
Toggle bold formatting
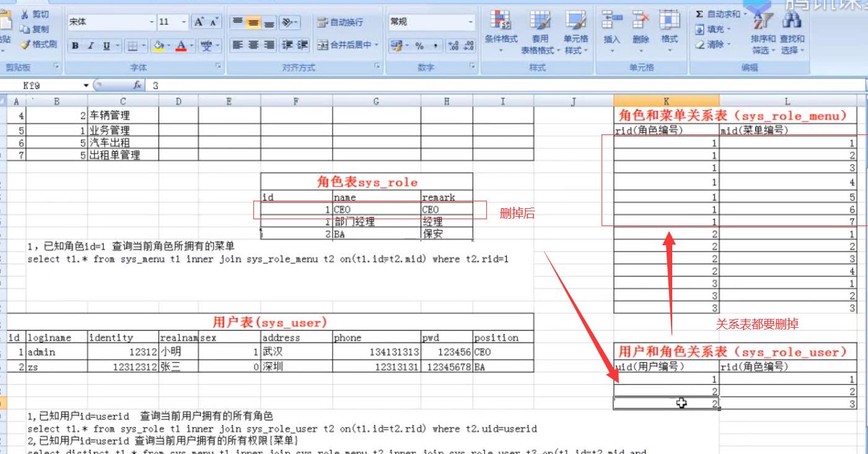pos(75,45)
